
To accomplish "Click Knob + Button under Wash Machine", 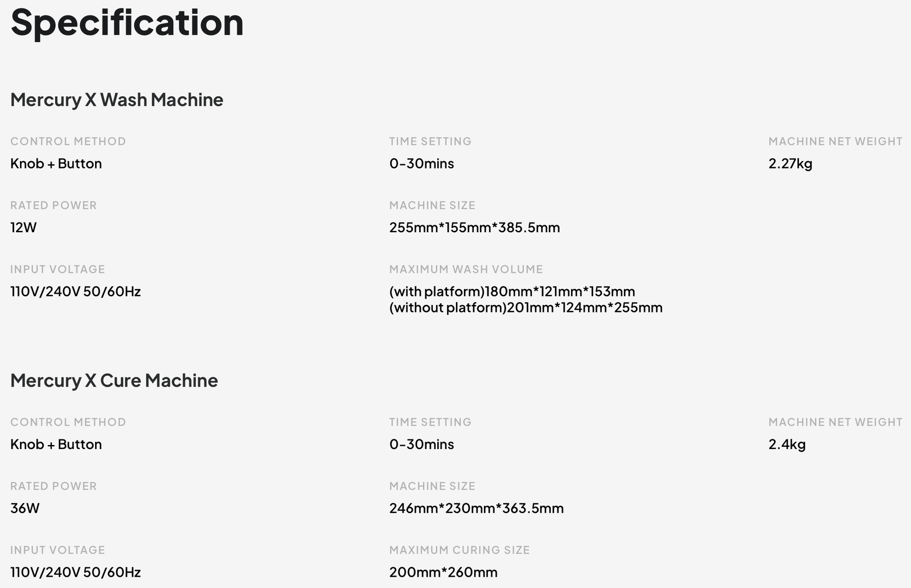I will coord(56,163).
